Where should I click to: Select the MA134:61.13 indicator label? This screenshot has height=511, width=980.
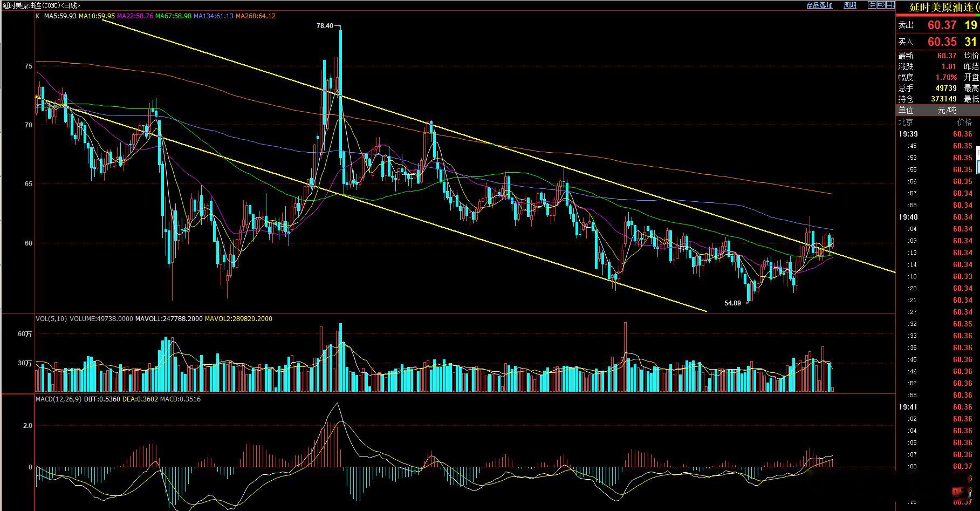point(214,16)
